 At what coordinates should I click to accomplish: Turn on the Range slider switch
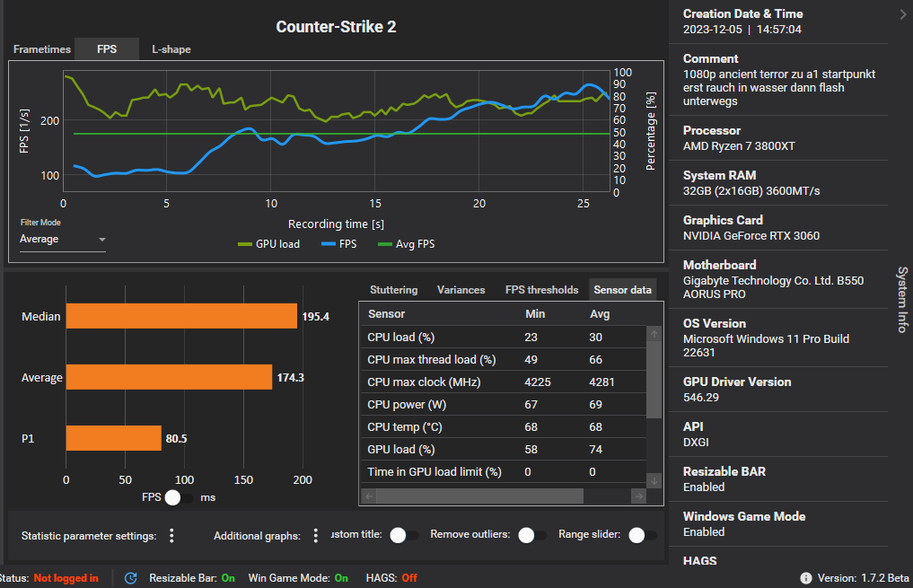point(642,536)
